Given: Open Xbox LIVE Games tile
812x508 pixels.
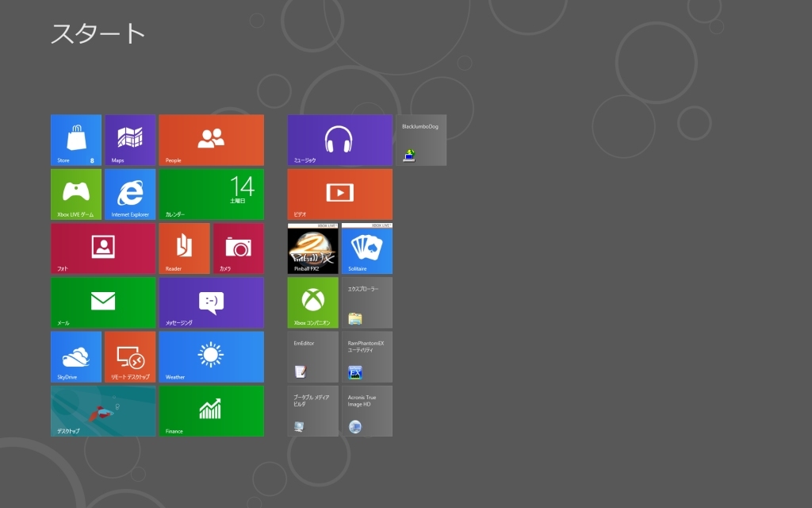Looking at the screenshot, I should 76,194.
